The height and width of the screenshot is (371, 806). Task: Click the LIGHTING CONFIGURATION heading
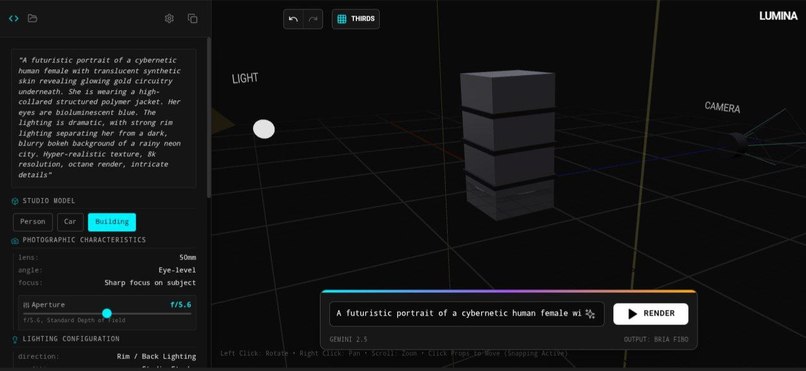[71, 339]
